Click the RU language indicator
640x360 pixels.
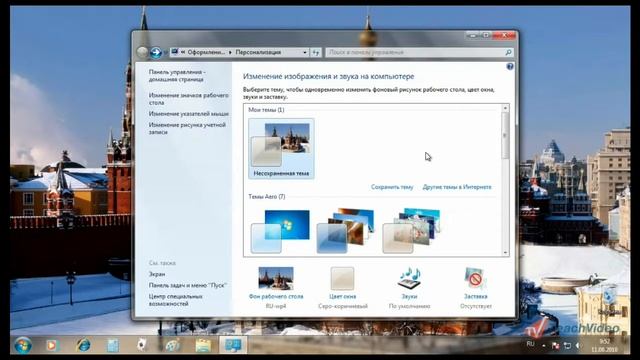[x=530, y=344]
